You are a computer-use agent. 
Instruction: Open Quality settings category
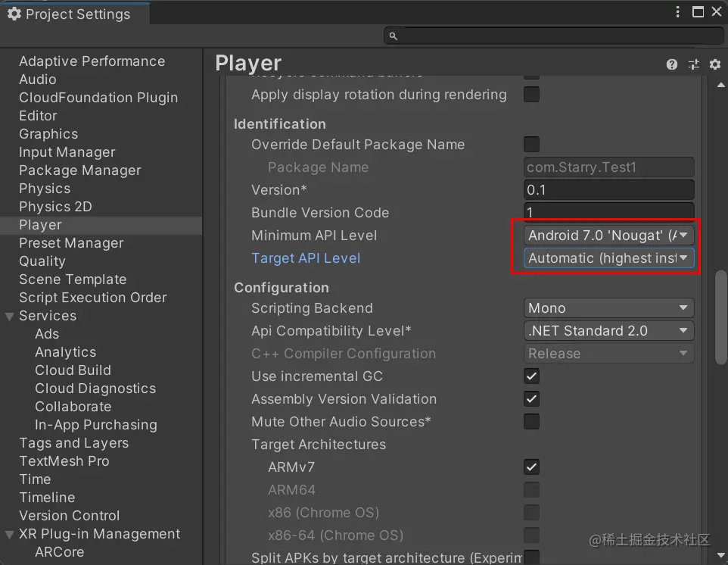[x=42, y=261]
